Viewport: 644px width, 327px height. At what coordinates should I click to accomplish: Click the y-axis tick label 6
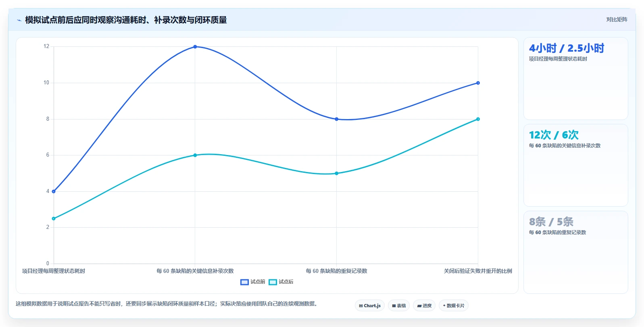click(48, 155)
